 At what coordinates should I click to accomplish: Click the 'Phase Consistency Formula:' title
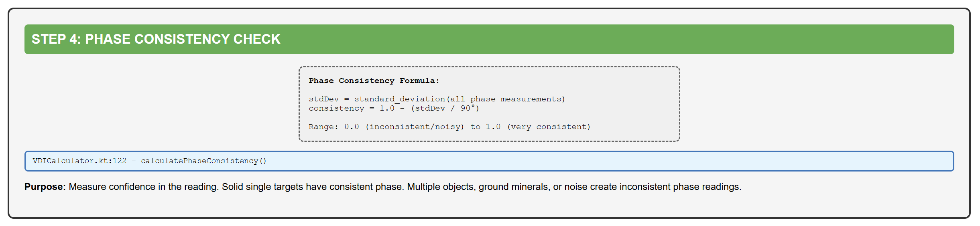point(374,81)
